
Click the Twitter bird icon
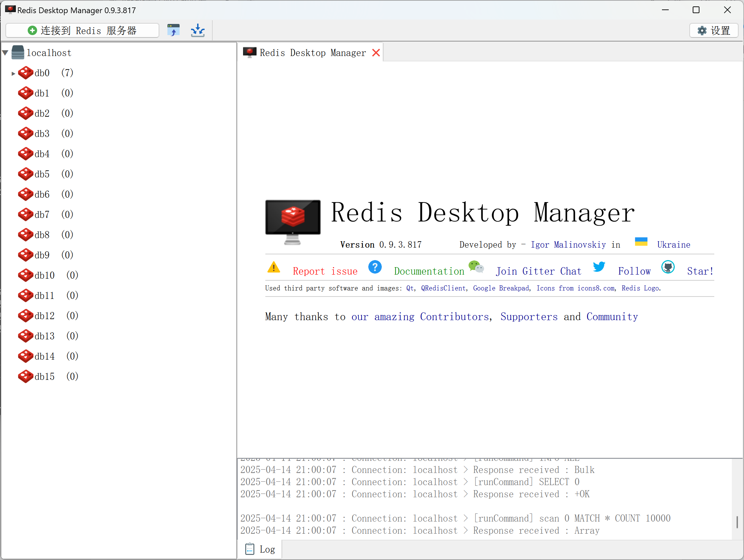click(x=599, y=267)
